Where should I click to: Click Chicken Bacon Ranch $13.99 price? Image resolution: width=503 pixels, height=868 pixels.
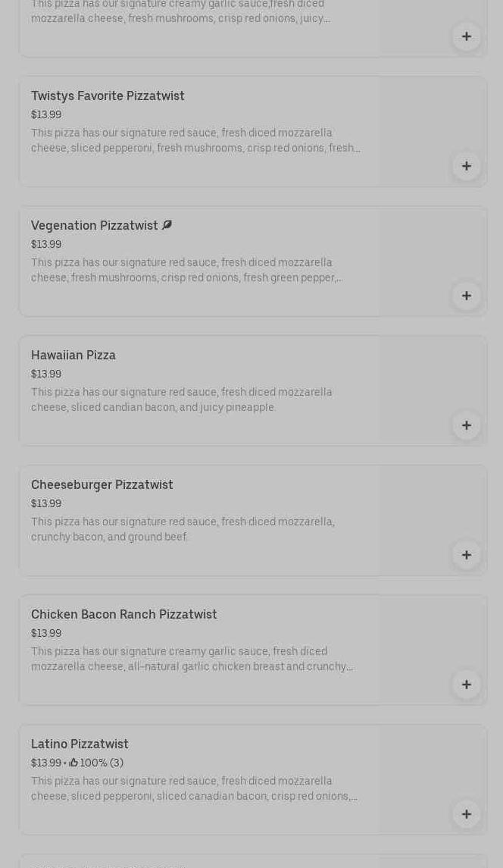(46, 634)
